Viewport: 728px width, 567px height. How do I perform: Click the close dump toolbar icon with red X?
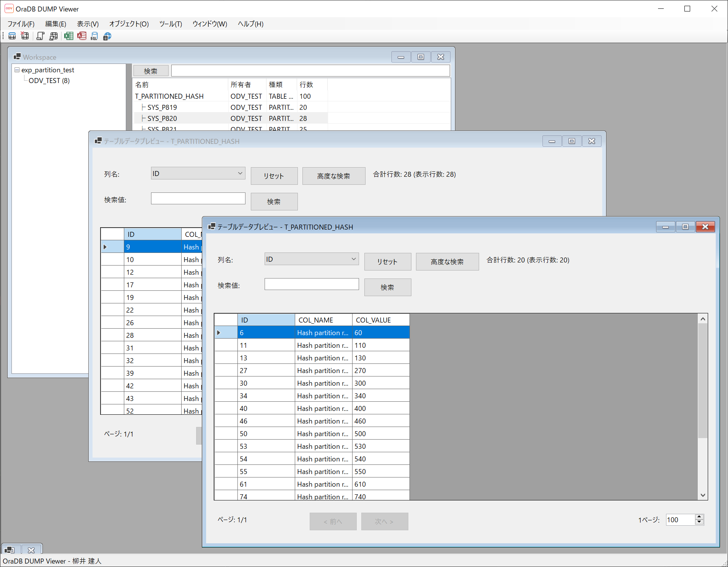25,36
